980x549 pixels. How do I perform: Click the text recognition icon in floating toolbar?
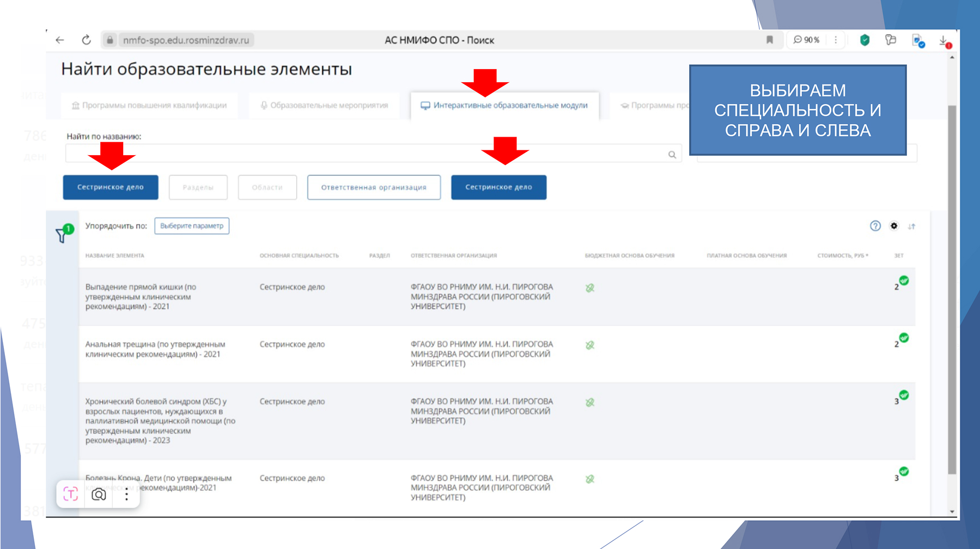71,494
